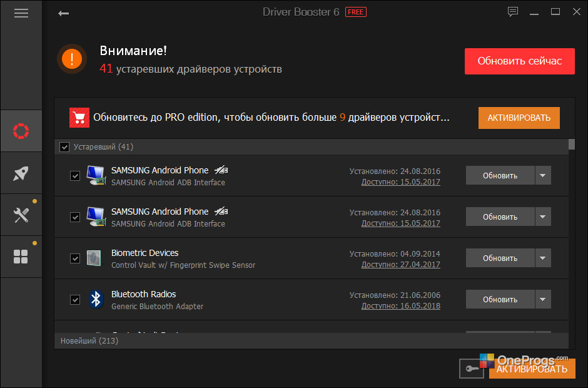Expand the Новейший (213) section
The width and height of the screenshot is (588, 388).
[312, 340]
